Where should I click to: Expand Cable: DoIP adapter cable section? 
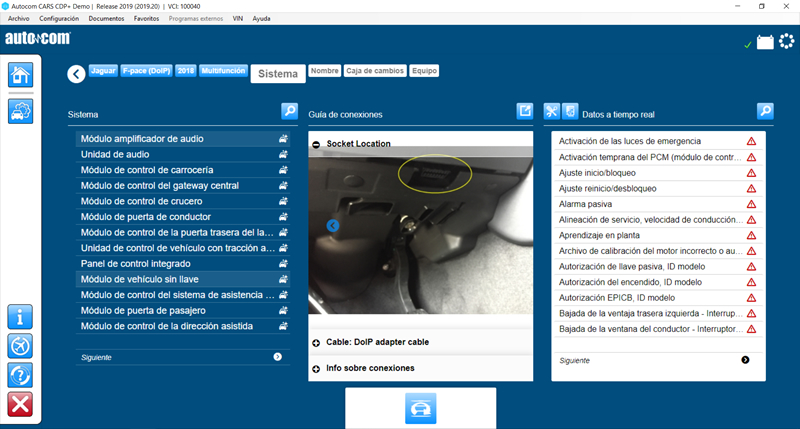point(316,343)
